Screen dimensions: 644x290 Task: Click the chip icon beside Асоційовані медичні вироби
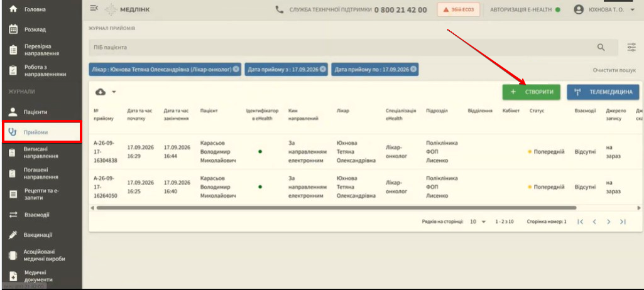pos(13,255)
